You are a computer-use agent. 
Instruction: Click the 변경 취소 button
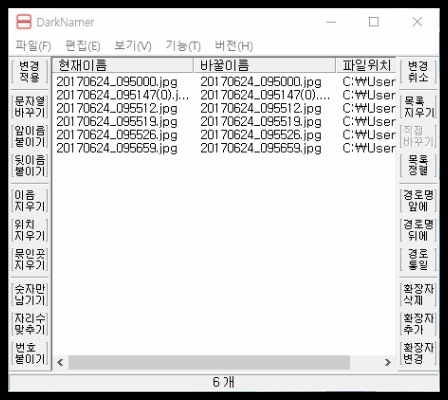pos(418,72)
